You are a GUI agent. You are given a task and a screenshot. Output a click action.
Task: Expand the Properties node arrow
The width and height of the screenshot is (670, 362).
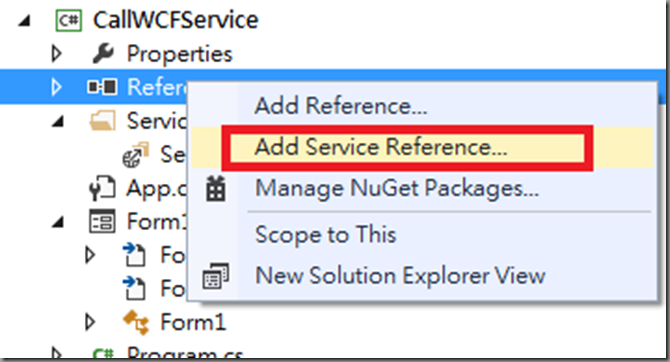coord(56,54)
